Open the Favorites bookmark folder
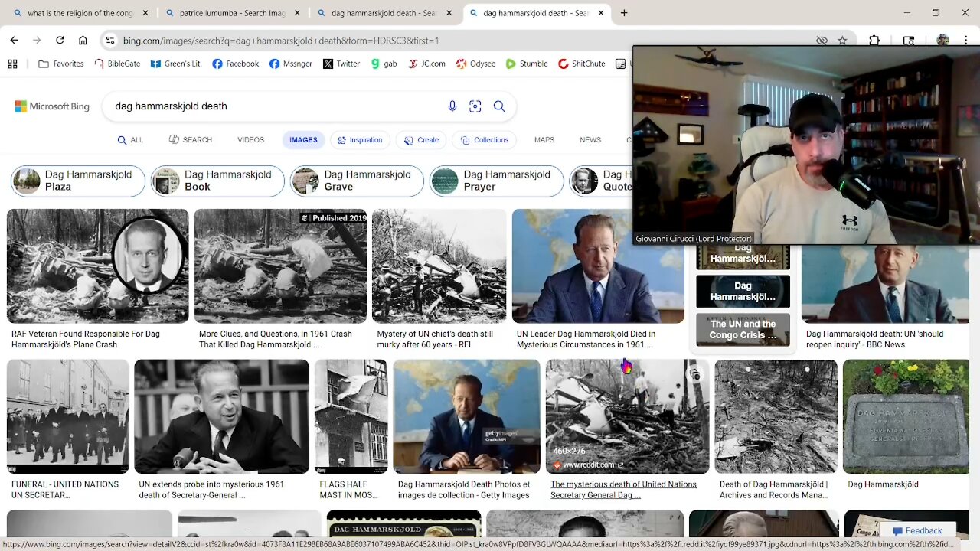Viewport: 980px width, 551px height. point(60,64)
